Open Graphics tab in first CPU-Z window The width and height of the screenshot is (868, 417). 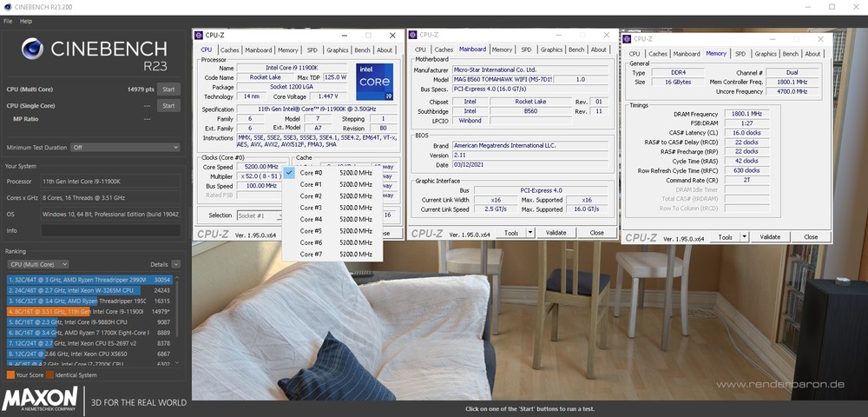[337, 50]
